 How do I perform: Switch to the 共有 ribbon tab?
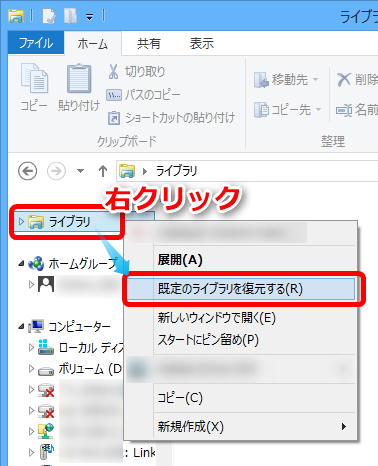(x=149, y=44)
